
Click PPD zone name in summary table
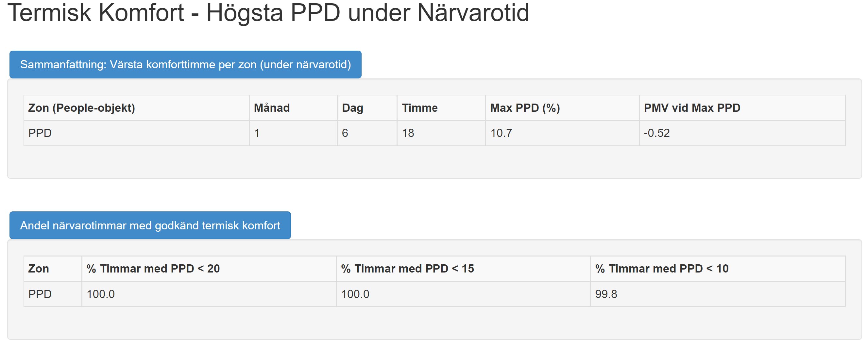40,133
